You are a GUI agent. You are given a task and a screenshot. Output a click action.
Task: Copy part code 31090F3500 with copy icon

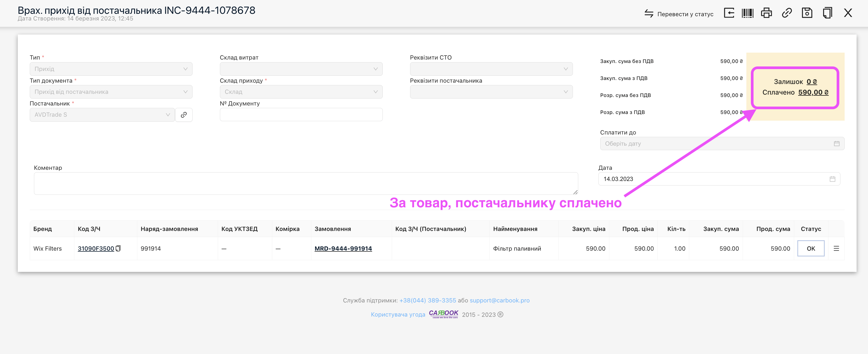pyautogui.click(x=118, y=248)
